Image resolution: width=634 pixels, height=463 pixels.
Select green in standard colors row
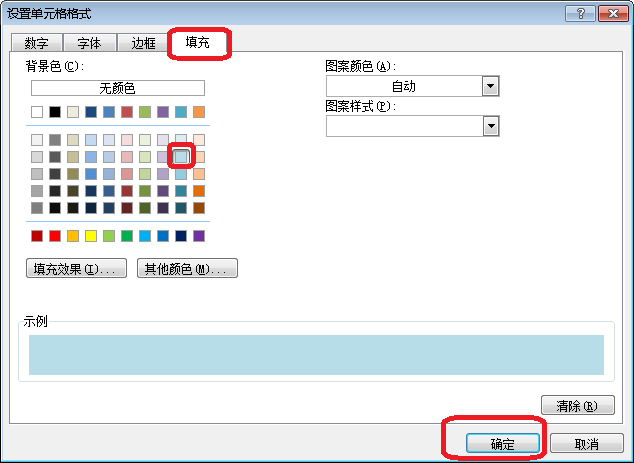point(127,236)
